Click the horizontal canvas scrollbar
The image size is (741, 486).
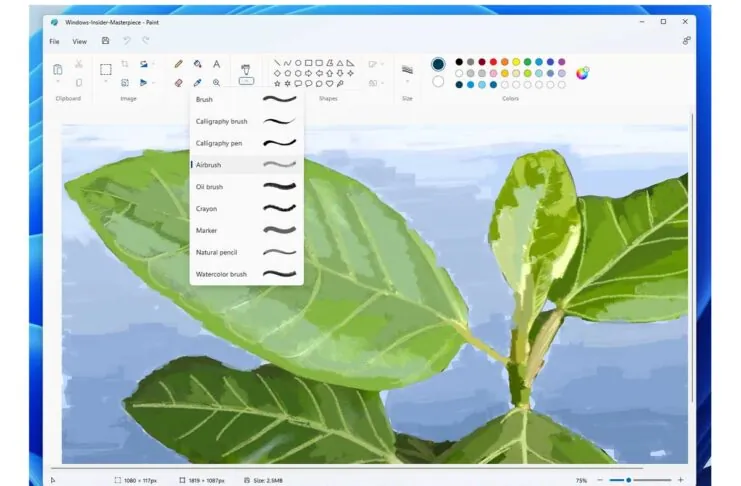coord(346,468)
